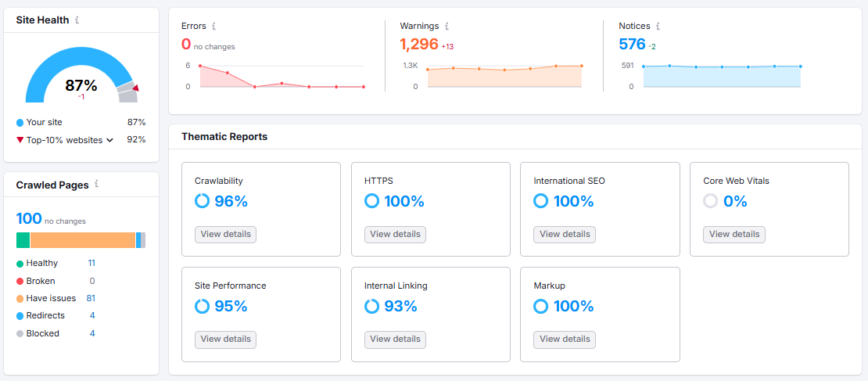Viewport: 868px width, 381px height.
Task: View details for Site Performance
Action: coord(226,340)
